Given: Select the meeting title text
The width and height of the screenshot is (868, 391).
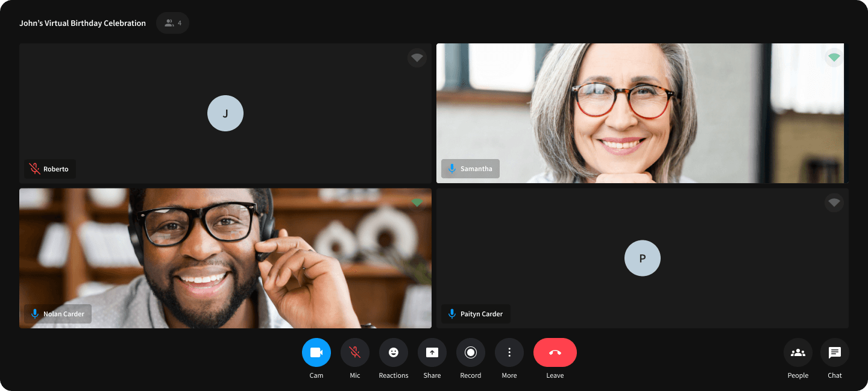Looking at the screenshot, I should tap(82, 22).
